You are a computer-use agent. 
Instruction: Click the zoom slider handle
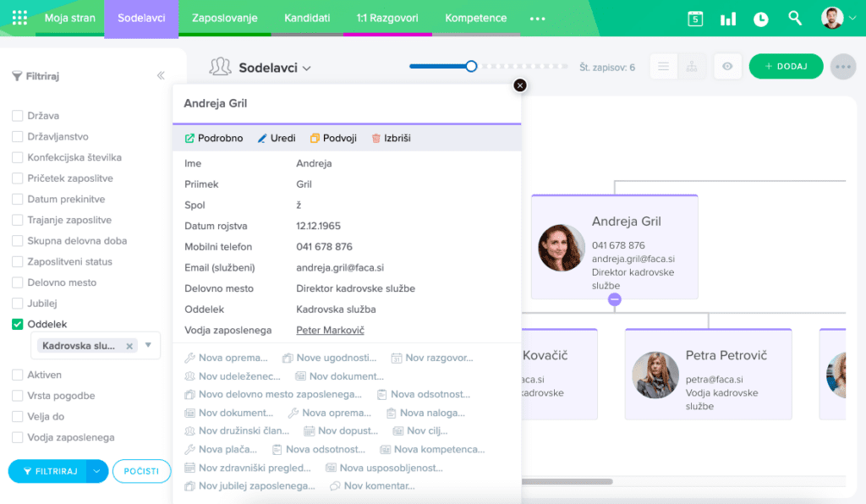pos(471,67)
